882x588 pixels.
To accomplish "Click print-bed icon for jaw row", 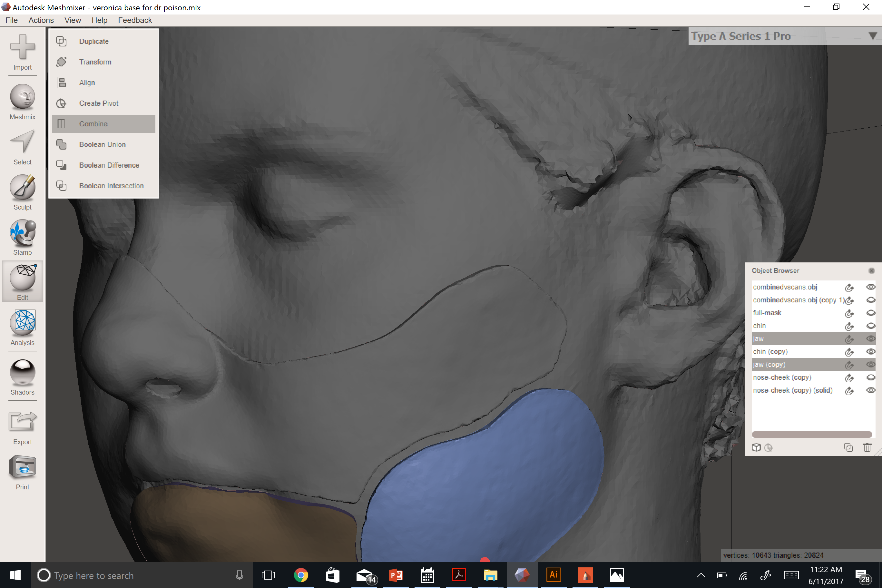I will [849, 339].
